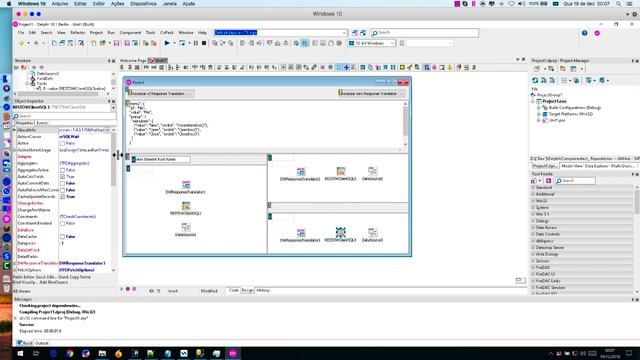Screen dimensions: 640x360
Task: Click the Stop program square button
Action: [x=204, y=43]
